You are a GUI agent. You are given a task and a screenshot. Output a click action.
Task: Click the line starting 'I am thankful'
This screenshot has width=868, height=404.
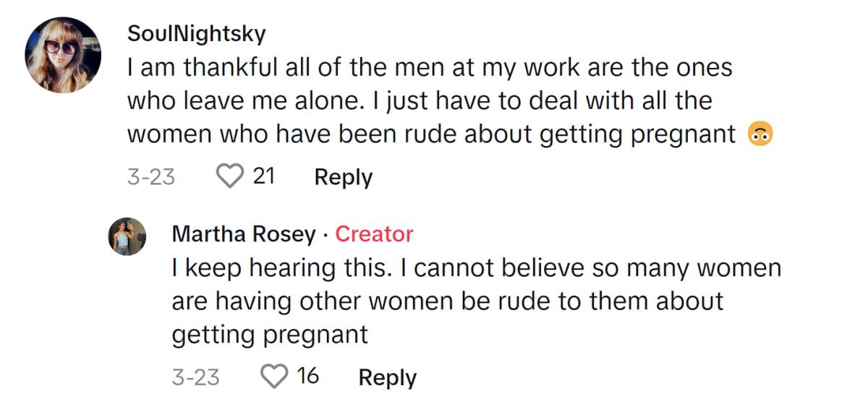click(x=430, y=68)
